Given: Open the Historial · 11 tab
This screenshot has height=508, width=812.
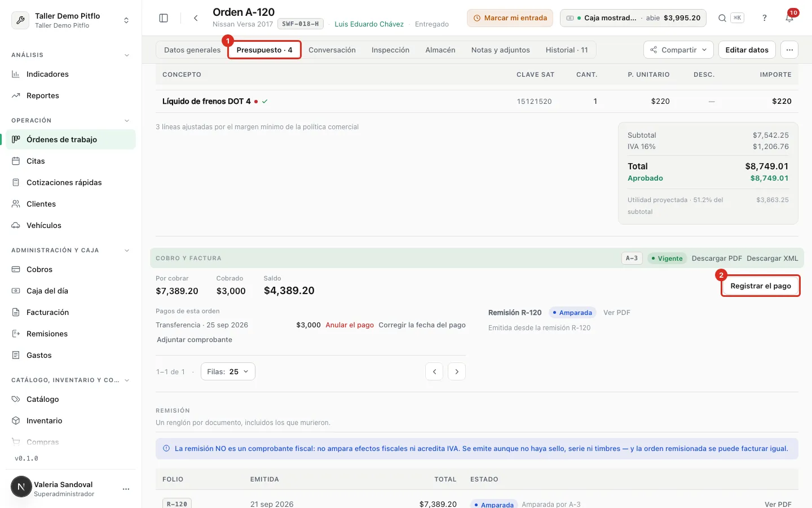Looking at the screenshot, I should pyautogui.click(x=567, y=50).
